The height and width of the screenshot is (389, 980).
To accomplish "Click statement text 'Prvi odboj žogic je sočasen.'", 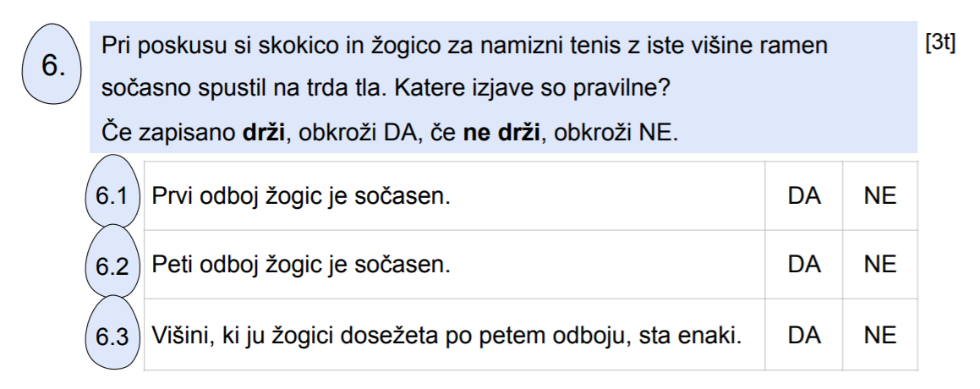I will click(x=301, y=196).
